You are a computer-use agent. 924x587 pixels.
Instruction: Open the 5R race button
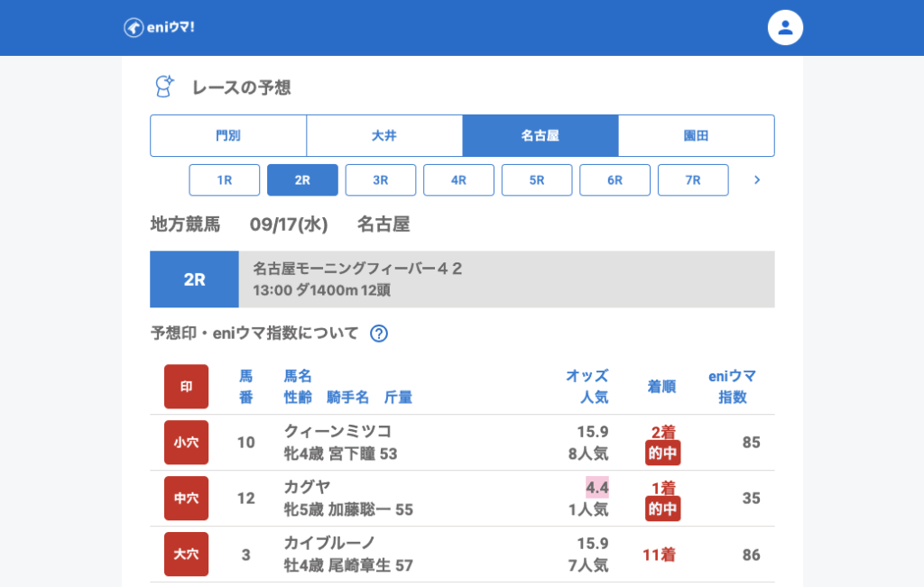click(537, 180)
